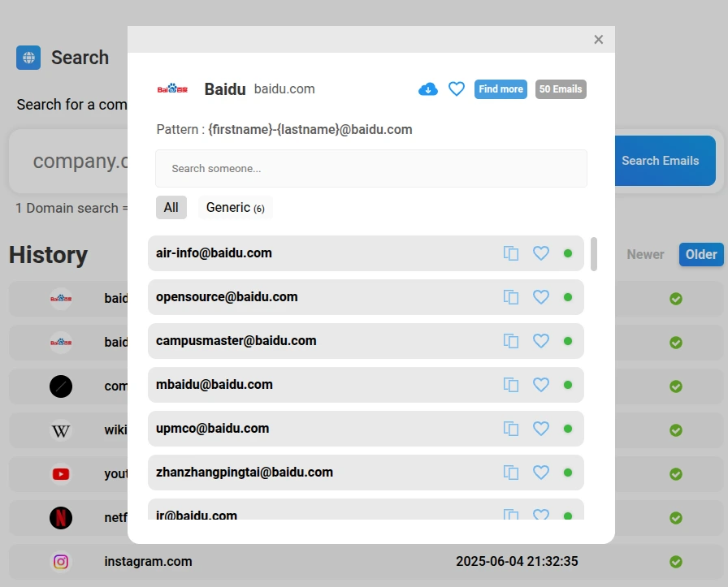Click the Older history button

tap(701, 254)
